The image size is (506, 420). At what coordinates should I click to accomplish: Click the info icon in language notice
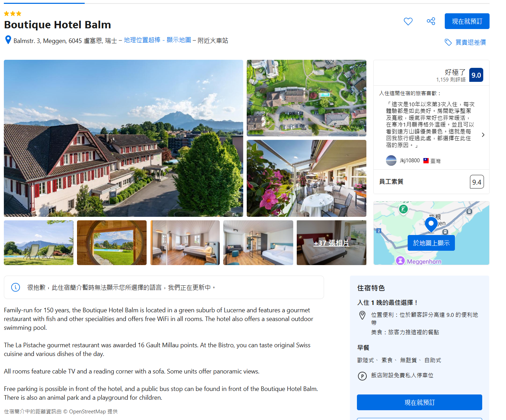coord(16,287)
